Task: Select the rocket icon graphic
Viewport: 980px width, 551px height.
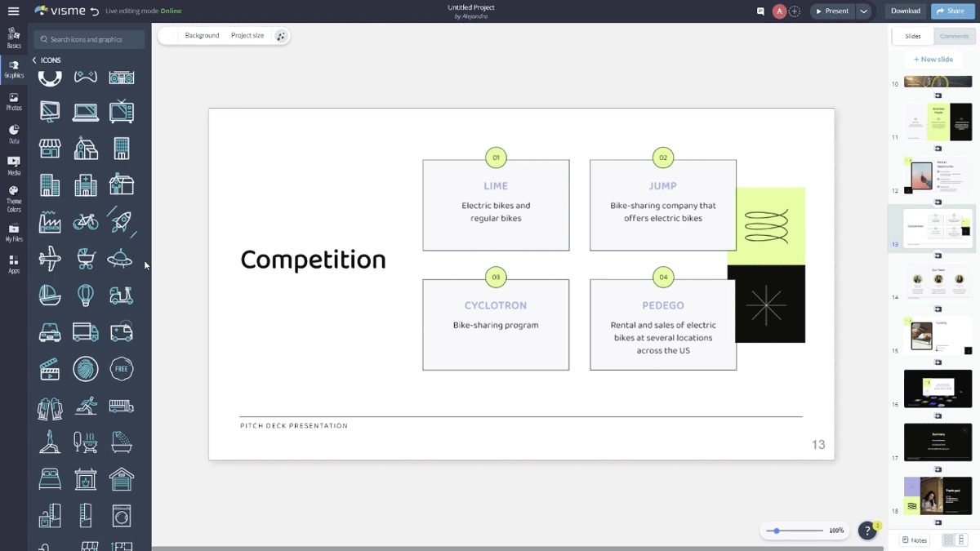Action: coord(121,221)
